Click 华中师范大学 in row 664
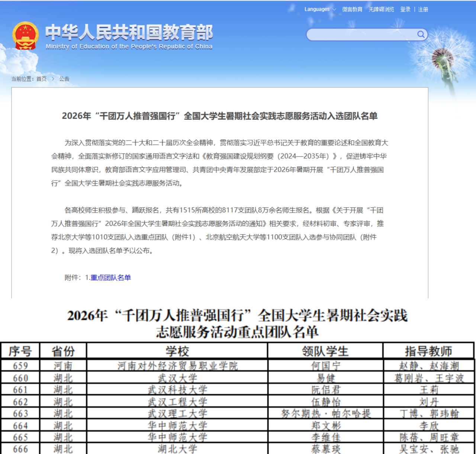This screenshot has height=454, width=476. [177, 426]
